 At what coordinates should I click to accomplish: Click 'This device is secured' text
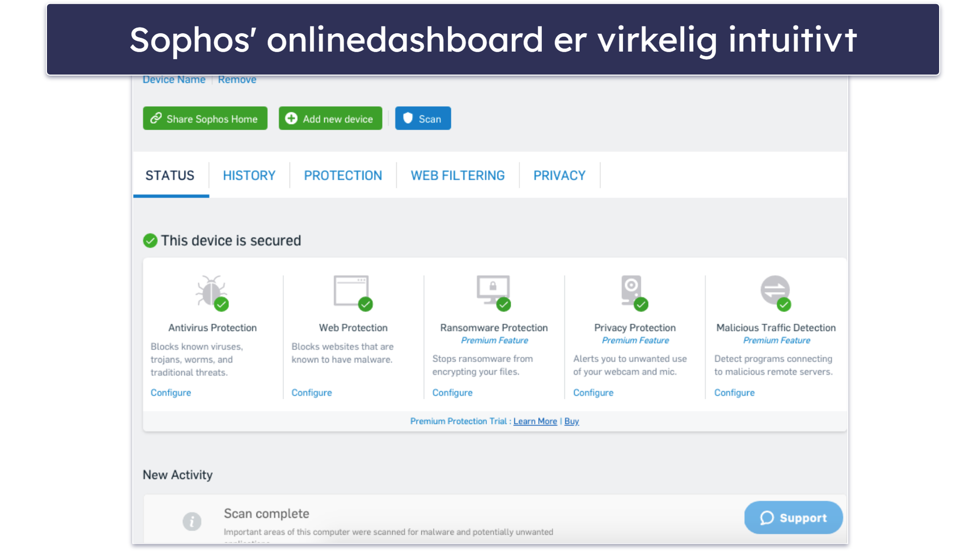click(231, 241)
